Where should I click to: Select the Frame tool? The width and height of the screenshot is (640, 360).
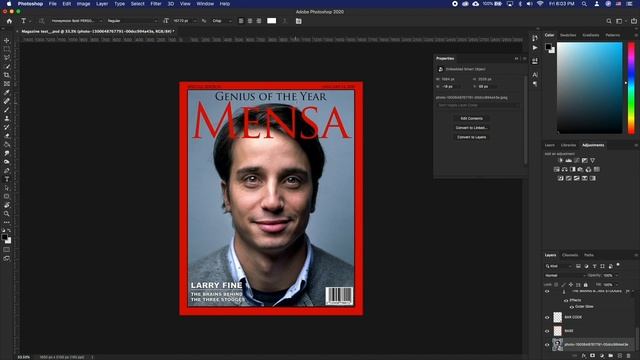7,84
